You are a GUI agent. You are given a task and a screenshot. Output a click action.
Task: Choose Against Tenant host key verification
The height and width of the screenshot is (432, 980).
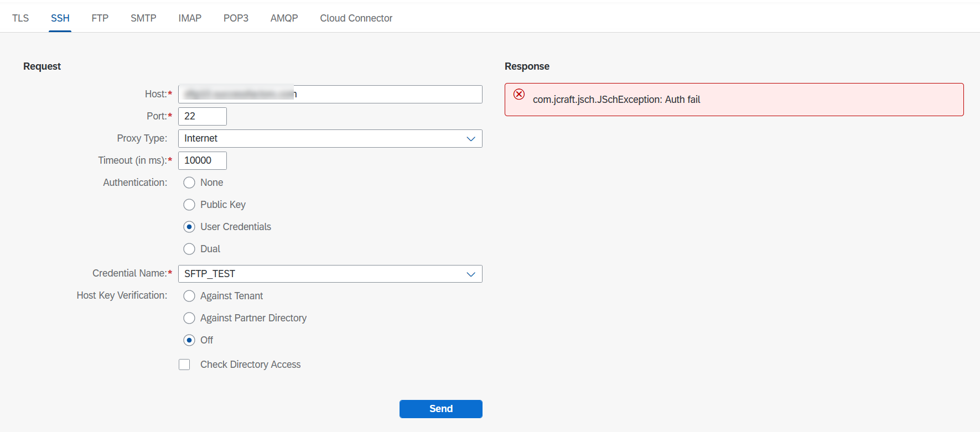pos(189,296)
